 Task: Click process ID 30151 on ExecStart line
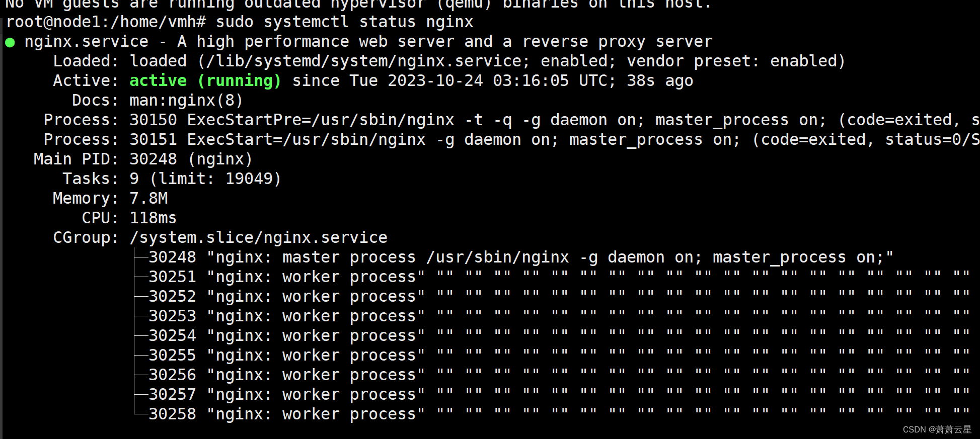click(153, 140)
